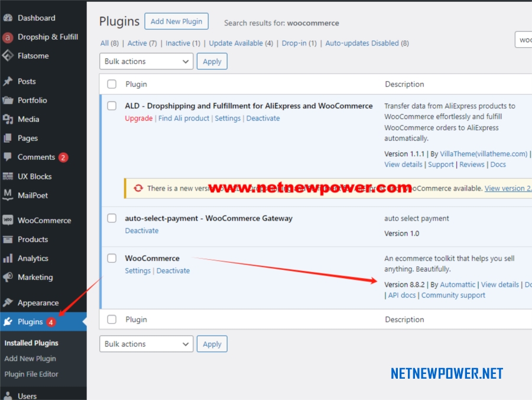The image size is (532, 400).
Task: Open the bottom Bulk actions dropdown
Action: pos(146,344)
